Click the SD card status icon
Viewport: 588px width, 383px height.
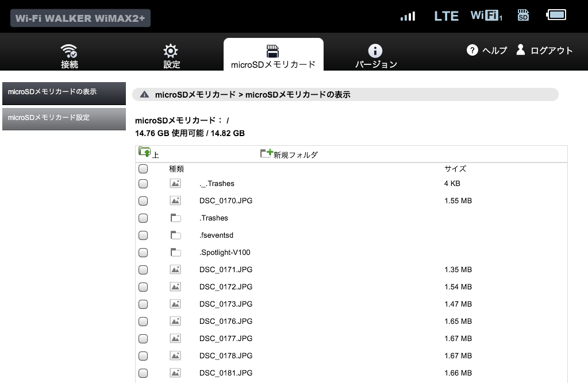pyautogui.click(x=522, y=16)
